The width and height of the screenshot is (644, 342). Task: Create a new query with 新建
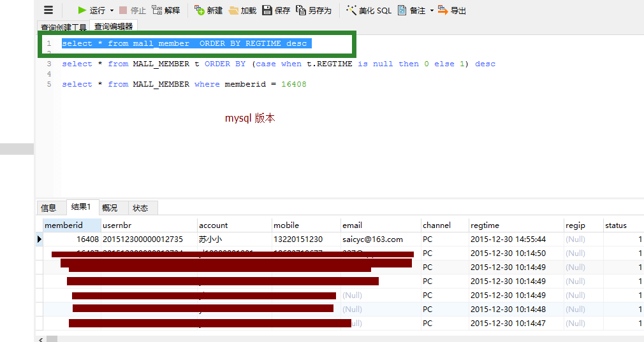(209, 10)
